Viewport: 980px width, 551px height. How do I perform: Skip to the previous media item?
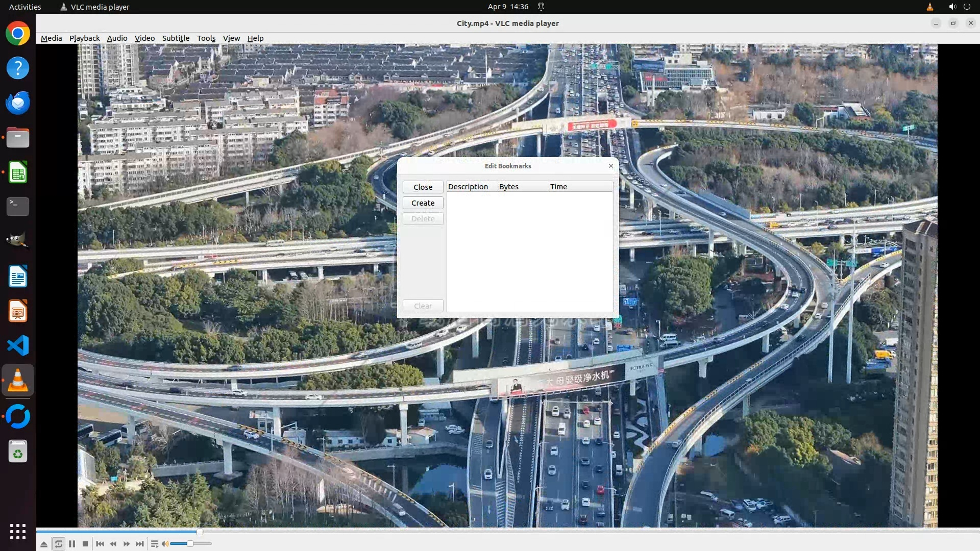coord(100,544)
